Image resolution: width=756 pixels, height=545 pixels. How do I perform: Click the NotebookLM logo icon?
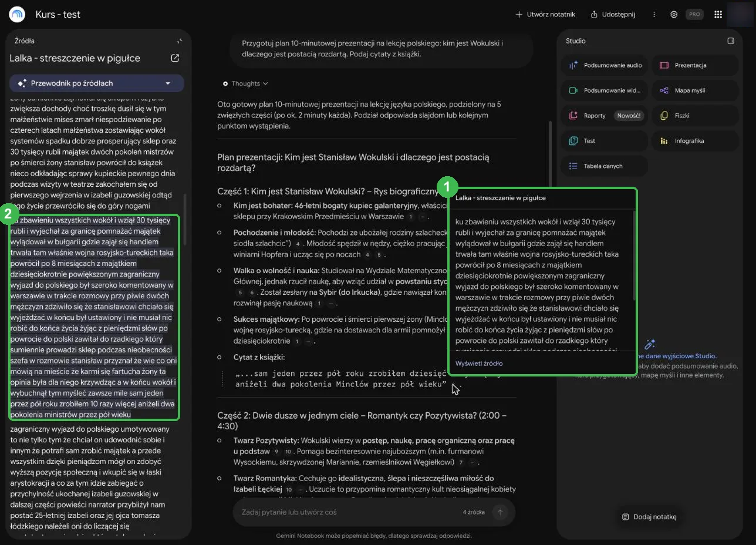[18, 14]
